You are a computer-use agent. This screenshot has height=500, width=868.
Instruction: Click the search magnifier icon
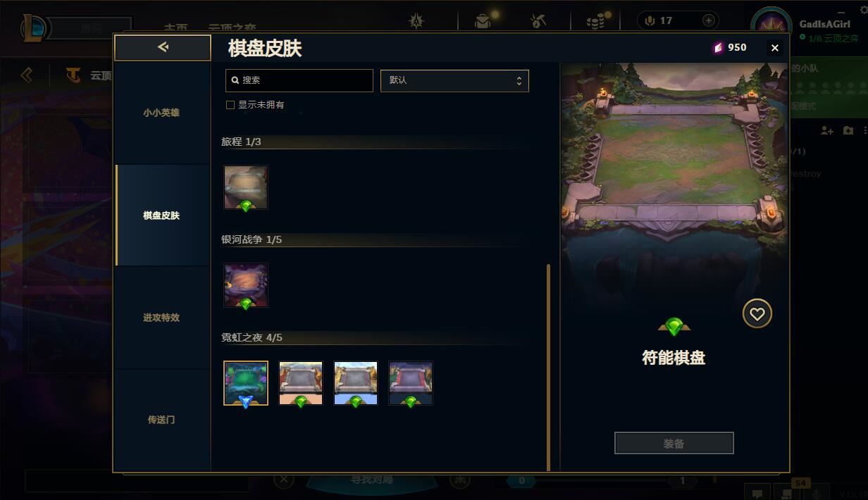[235, 80]
